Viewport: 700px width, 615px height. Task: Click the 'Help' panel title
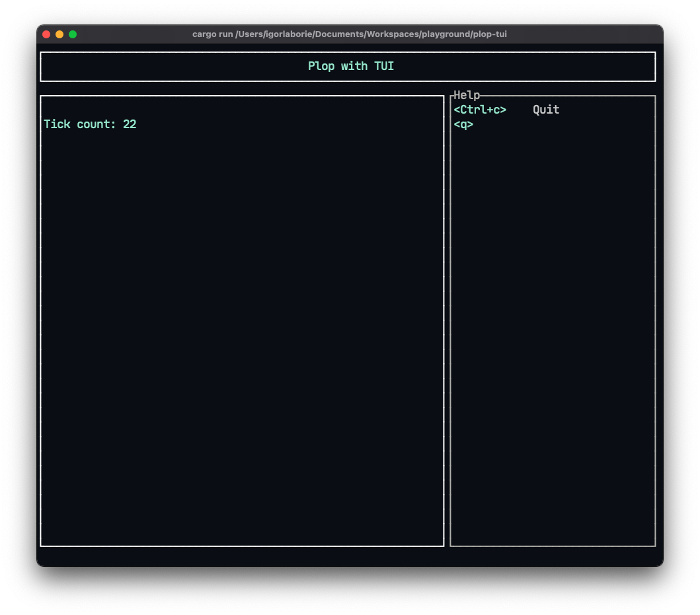[x=467, y=95]
